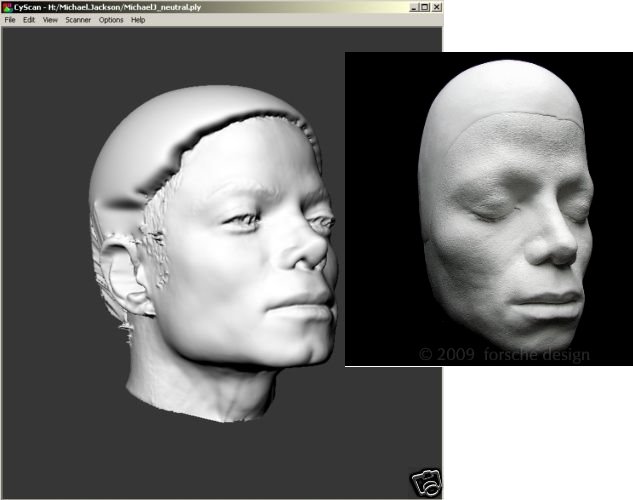
Task: Select the white plaster cast photo
Action: click(x=490, y=208)
